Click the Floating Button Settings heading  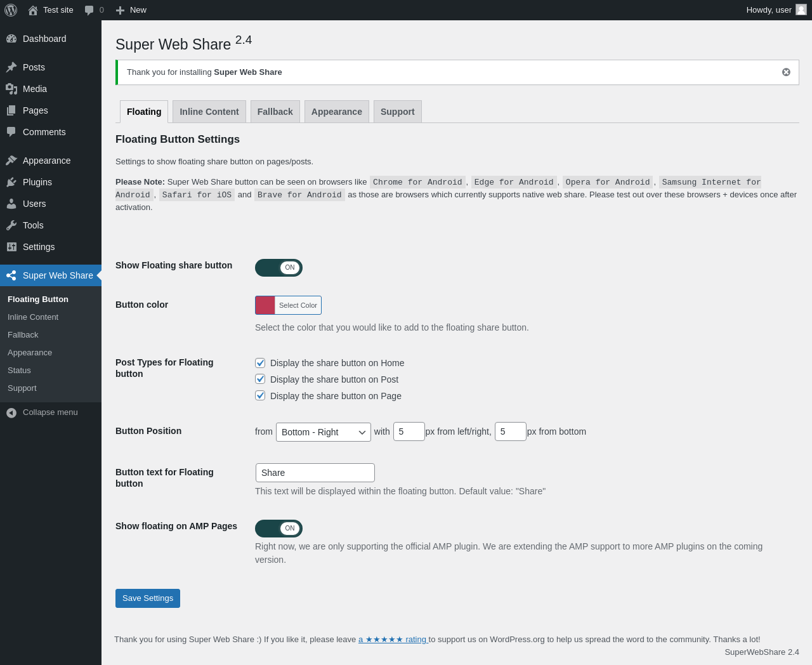(x=178, y=140)
